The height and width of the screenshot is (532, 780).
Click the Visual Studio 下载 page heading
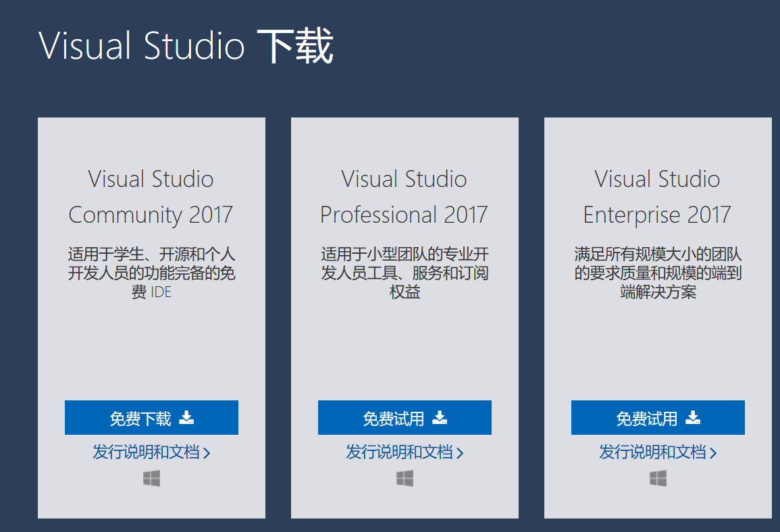click(x=186, y=46)
